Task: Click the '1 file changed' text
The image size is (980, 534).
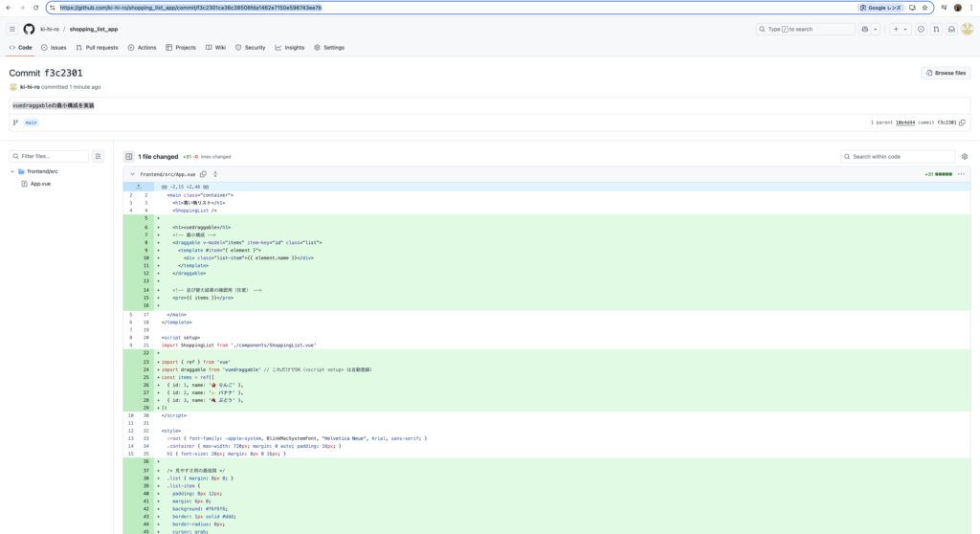Action: pos(158,156)
